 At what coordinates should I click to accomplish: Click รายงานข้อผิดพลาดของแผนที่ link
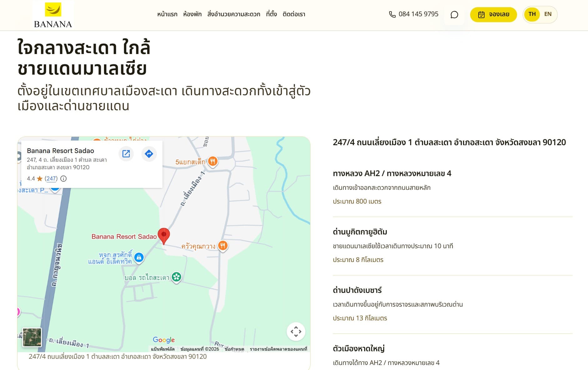(278, 349)
